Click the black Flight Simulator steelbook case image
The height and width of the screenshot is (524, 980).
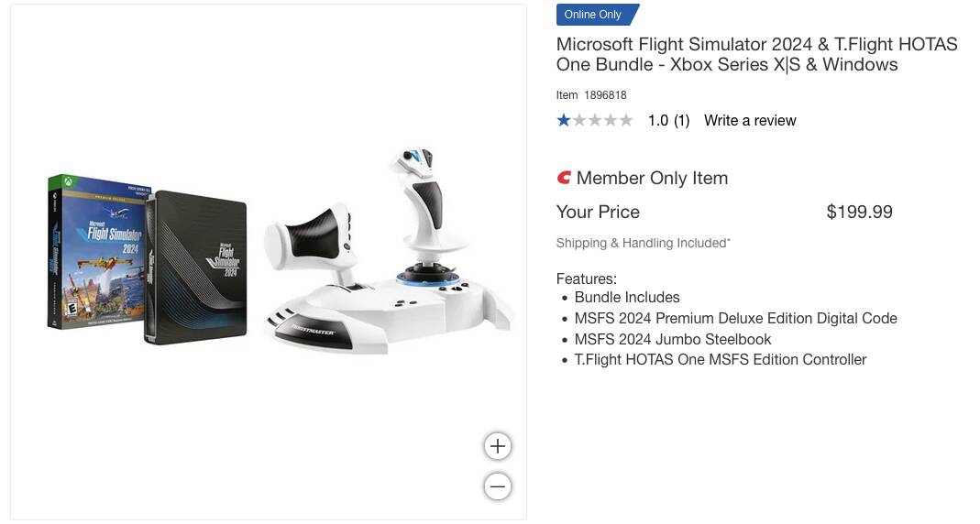point(195,267)
